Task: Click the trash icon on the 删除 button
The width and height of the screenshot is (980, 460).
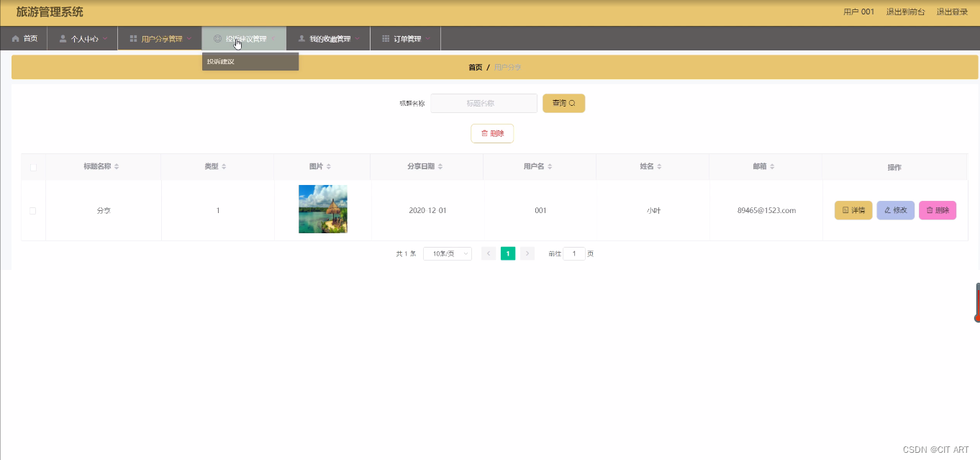Action: (484, 133)
